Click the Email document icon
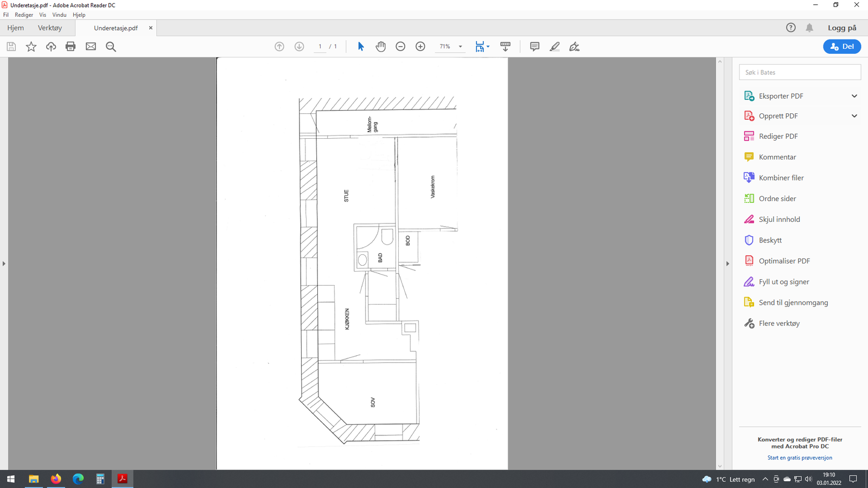This screenshot has width=868, height=488. [91, 47]
